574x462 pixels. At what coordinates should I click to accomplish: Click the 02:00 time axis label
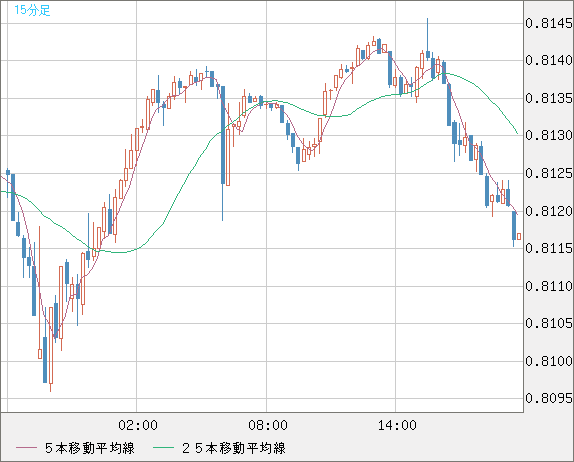click(x=138, y=425)
